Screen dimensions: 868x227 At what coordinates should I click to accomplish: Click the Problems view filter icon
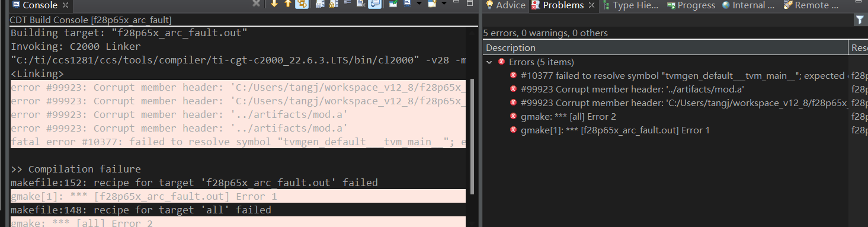tap(860, 20)
